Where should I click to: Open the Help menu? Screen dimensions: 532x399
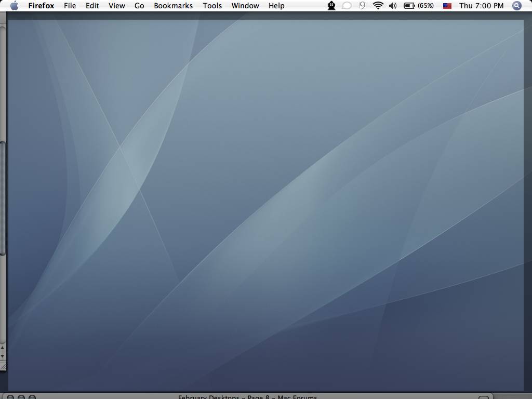276,6
